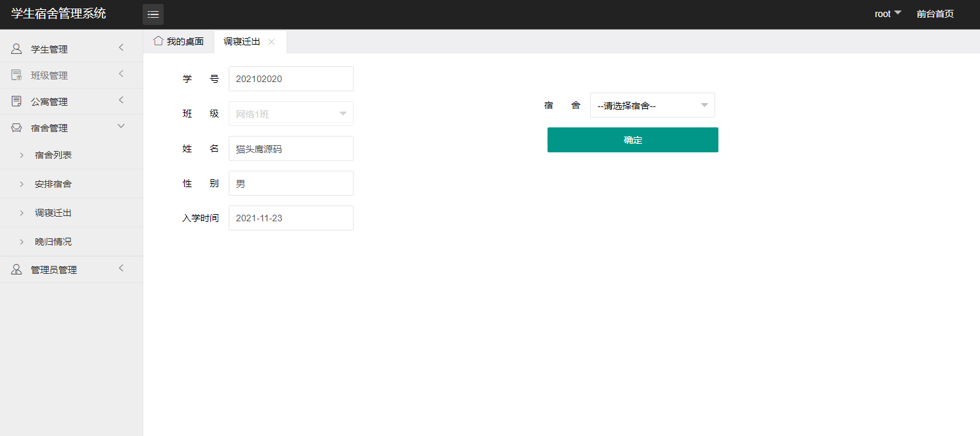The height and width of the screenshot is (436, 980).
Task: Click the arrow icon beside 安排宿舍
Action: [x=22, y=184]
